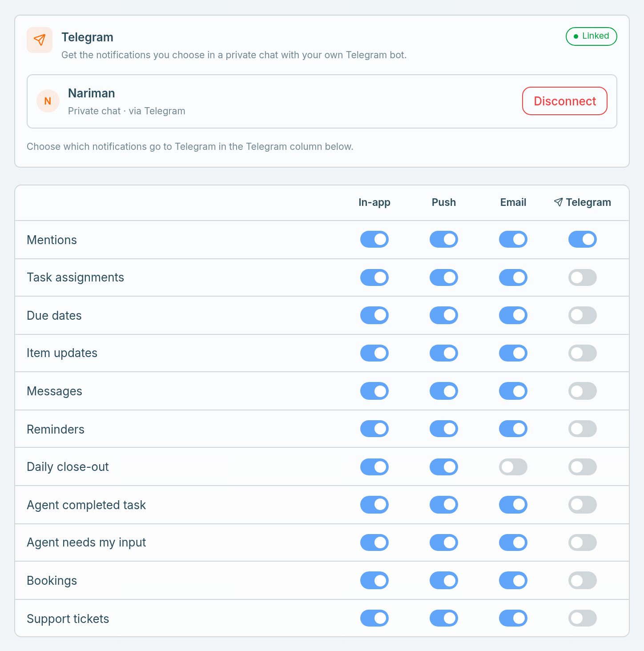
Task: Disable Email for Agent needs my input
Action: click(x=513, y=542)
